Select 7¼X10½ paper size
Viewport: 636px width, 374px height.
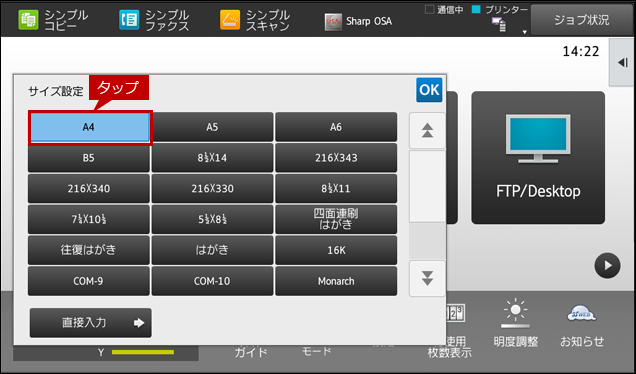tap(88, 219)
